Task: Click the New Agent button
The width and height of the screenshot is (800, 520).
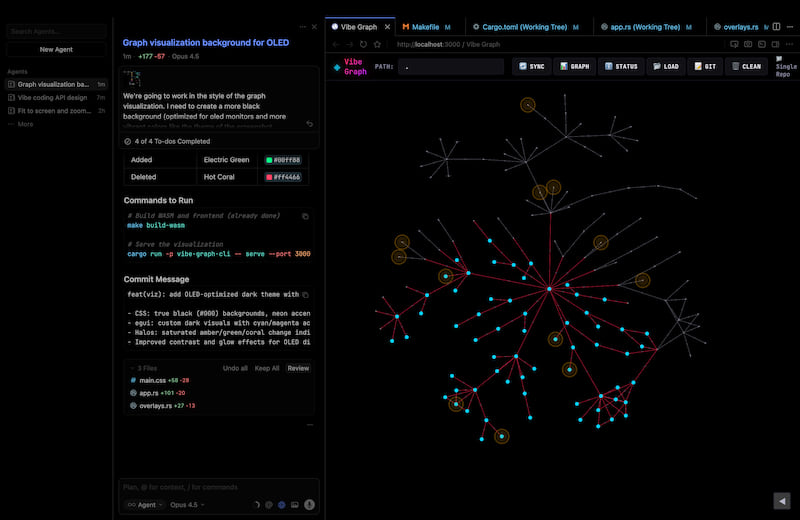Action: click(55, 49)
